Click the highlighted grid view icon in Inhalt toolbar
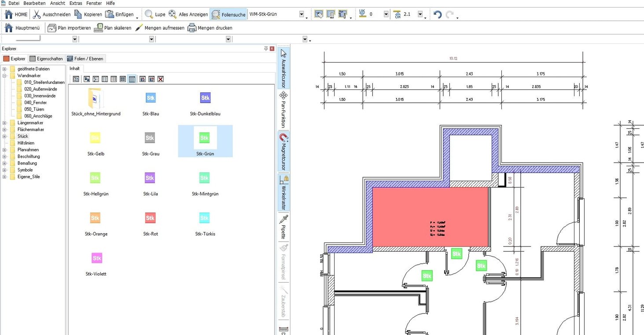The image size is (644, 335). click(132, 79)
